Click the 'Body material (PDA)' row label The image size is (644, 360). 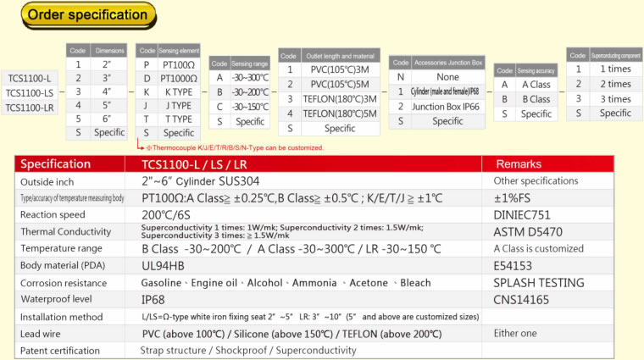click(x=63, y=266)
